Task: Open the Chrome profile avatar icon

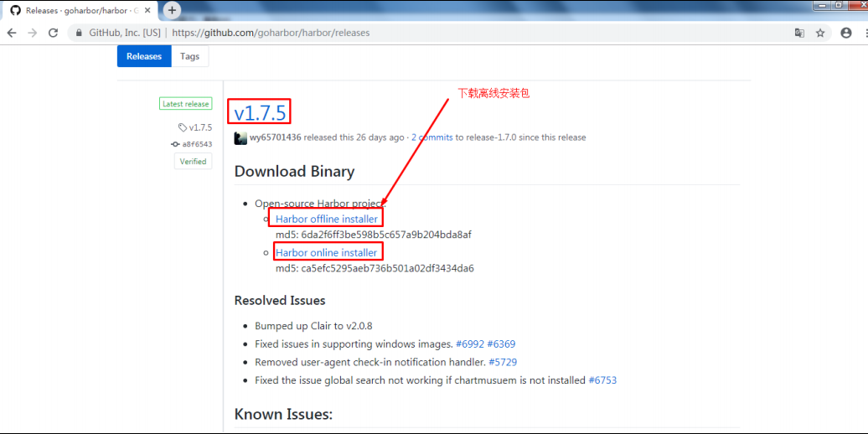Action: point(846,33)
